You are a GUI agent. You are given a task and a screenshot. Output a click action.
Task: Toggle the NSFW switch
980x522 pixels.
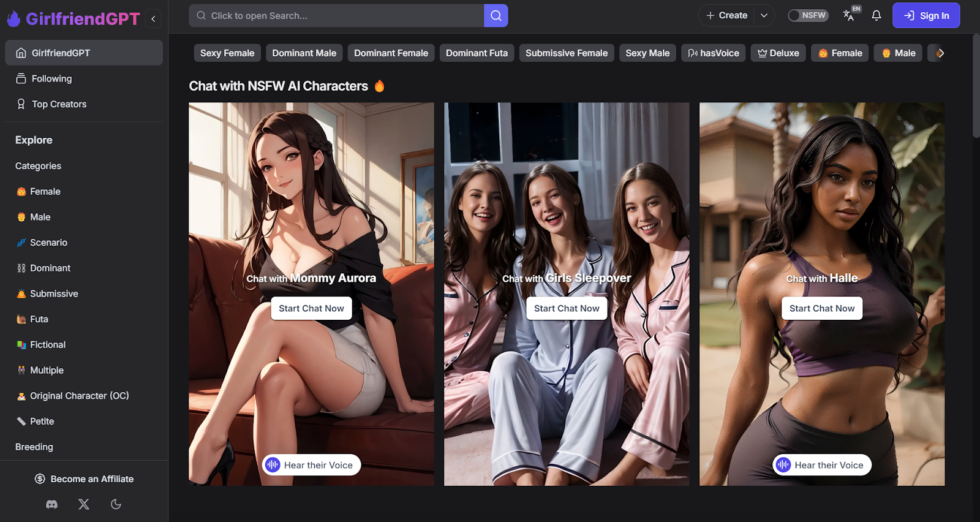click(808, 15)
